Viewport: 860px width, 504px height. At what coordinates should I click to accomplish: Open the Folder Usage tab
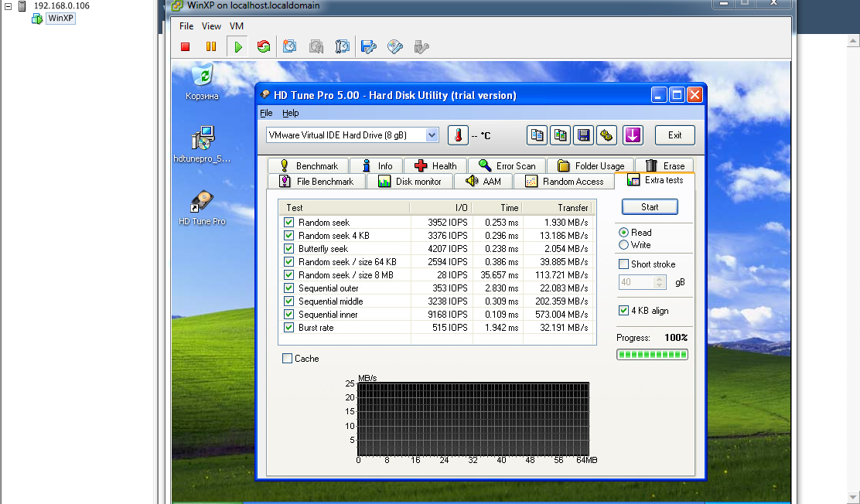591,165
